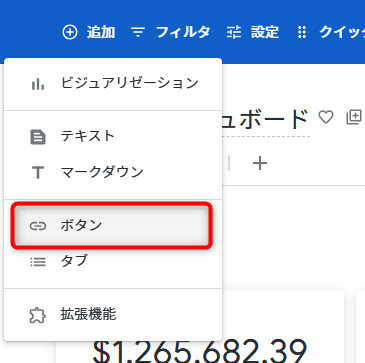Click the duplicate dashboard icon beside the heart
This screenshot has width=365, height=363.
(x=354, y=117)
